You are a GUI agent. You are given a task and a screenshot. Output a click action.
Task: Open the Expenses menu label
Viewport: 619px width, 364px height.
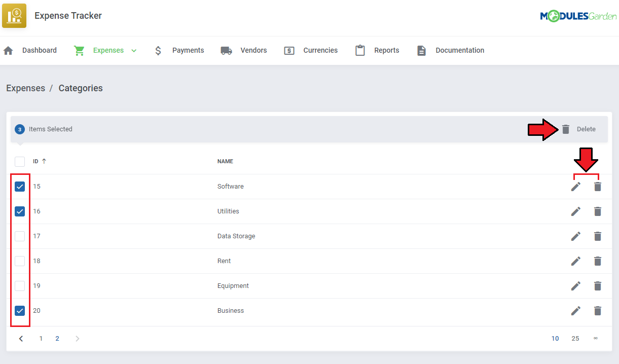[x=108, y=50]
